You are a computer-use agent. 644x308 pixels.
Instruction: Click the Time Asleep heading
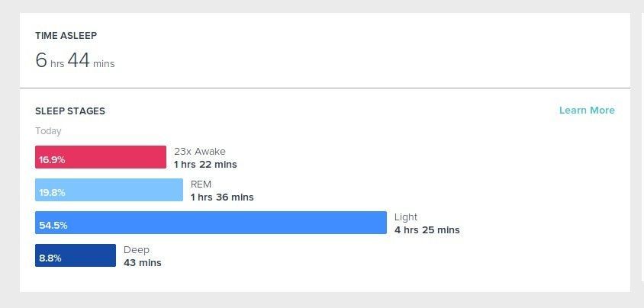click(66, 36)
